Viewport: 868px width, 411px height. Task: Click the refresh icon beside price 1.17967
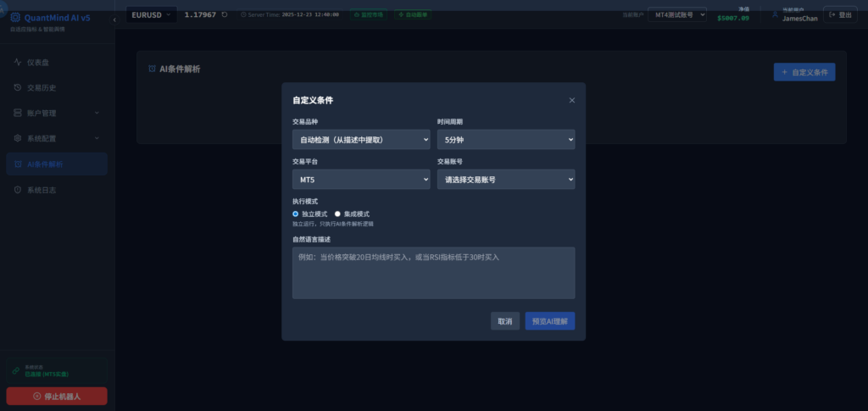(225, 14)
